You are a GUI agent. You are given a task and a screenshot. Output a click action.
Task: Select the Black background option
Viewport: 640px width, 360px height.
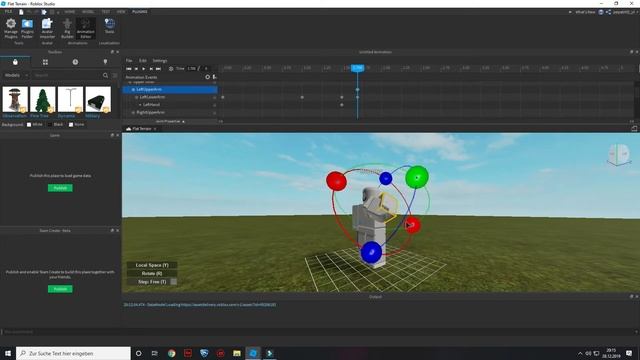pos(56,124)
